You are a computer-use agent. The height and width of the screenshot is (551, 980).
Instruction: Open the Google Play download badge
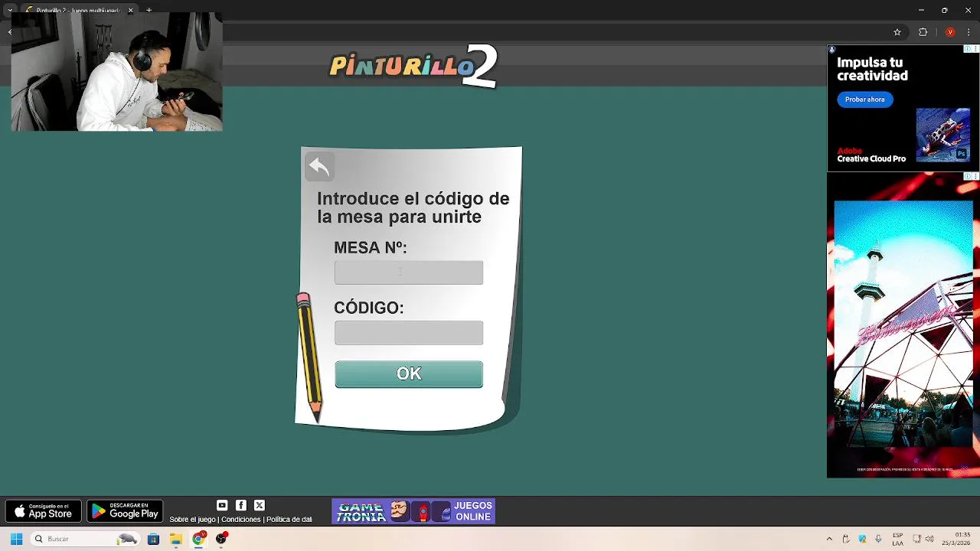pyautogui.click(x=125, y=511)
